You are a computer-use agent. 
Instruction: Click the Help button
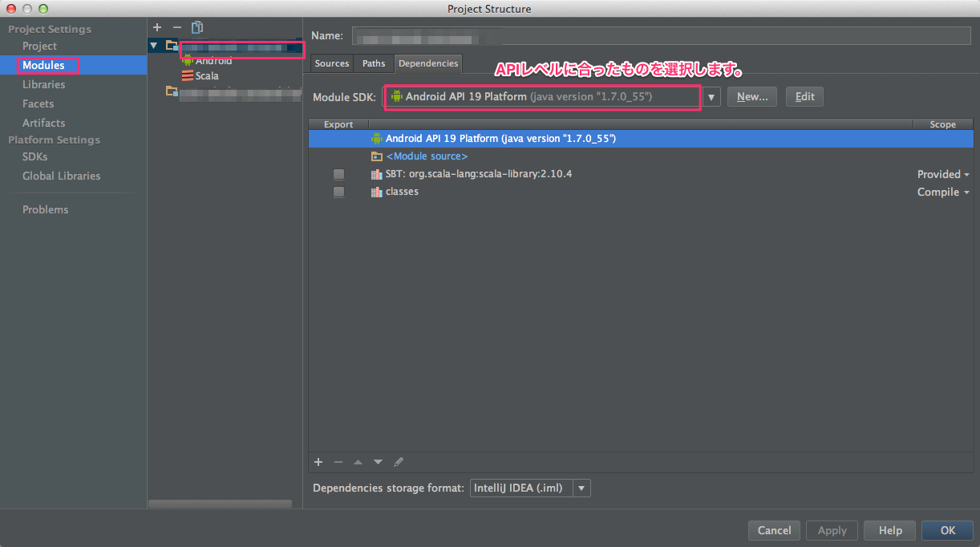click(890, 530)
